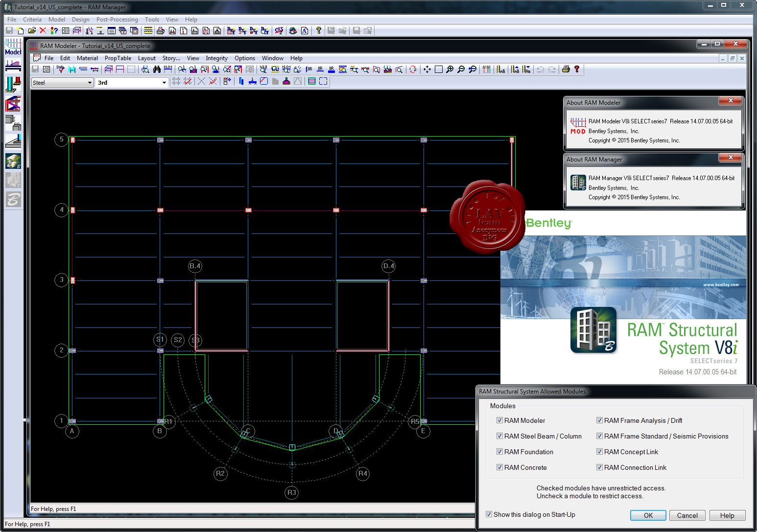
Task: Click the binoculars Find icon in Modeler toolbar
Action: point(157,69)
